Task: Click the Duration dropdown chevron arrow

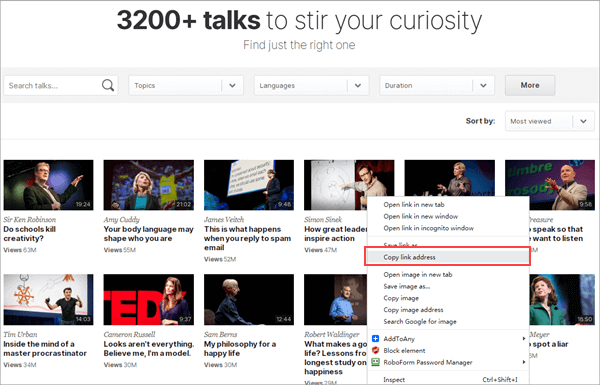Action: pyautogui.click(x=483, y=85)
